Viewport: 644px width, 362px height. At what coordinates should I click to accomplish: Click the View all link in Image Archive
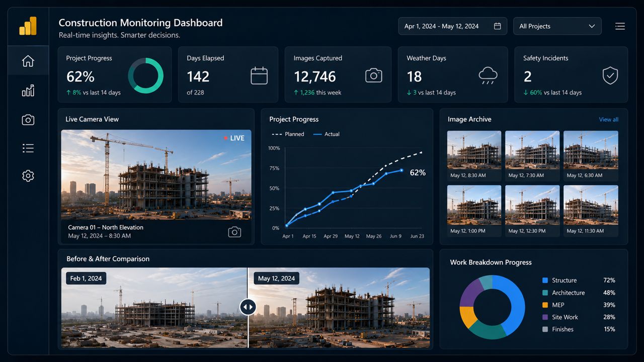608,120
